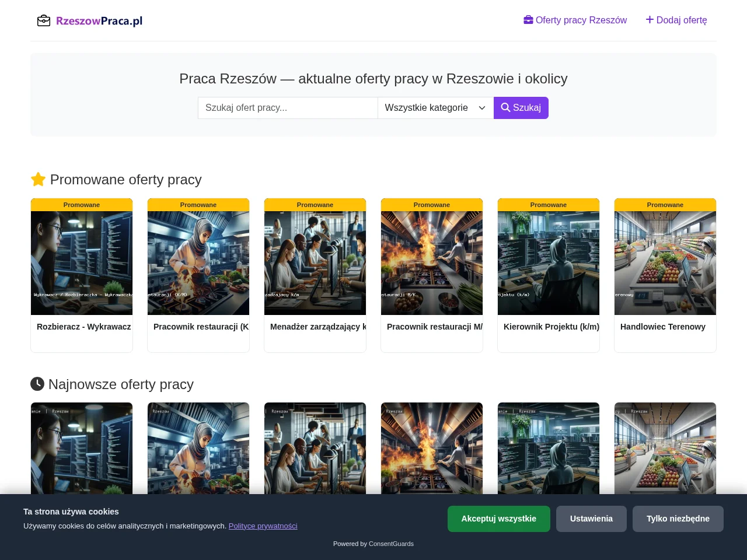This screenshot has width=747, height=560.
Task: Open newest offer image with woman at monitors
Action: click(82, 448)
